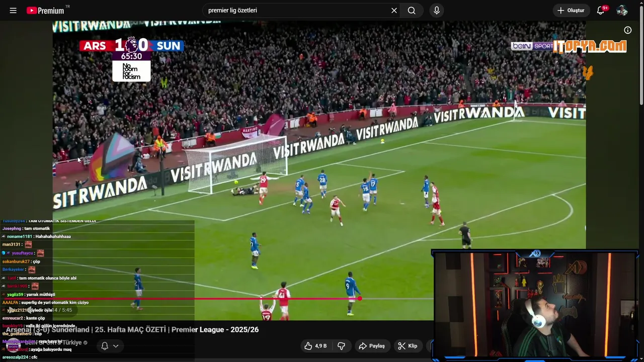Click chat message 'noname1181 : Hahahahahahhaaa'
Image resolution: width=644 pixels, height=362 pixels.
tap(36, 236)
